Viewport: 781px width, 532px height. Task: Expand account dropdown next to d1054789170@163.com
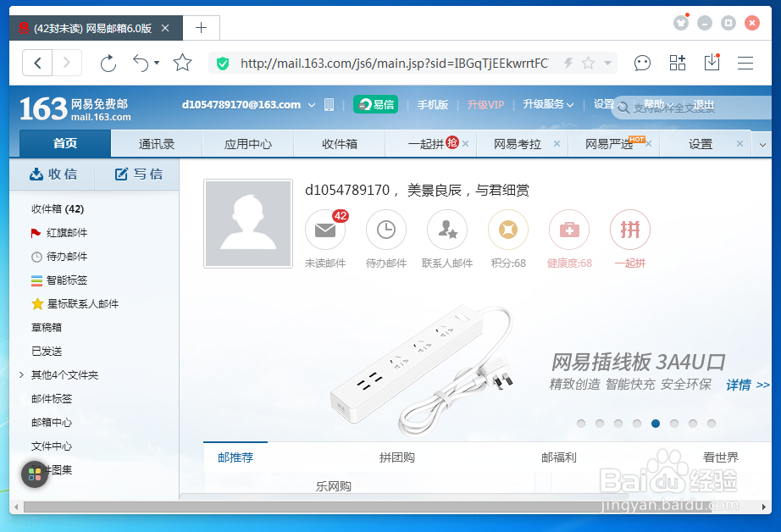pyautogui.click(x=312, y=105)
